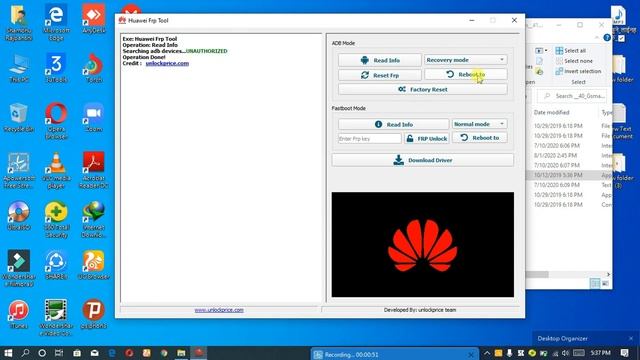Open VLC media player desktop shortcut
The height and width of the screenshot is (360, 640).
[x=56, y=170]
